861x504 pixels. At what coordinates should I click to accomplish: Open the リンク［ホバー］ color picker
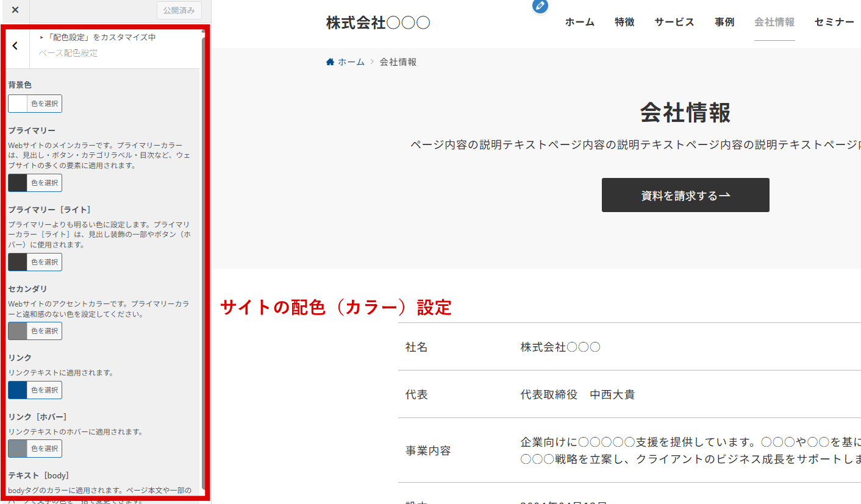(35, 449)
